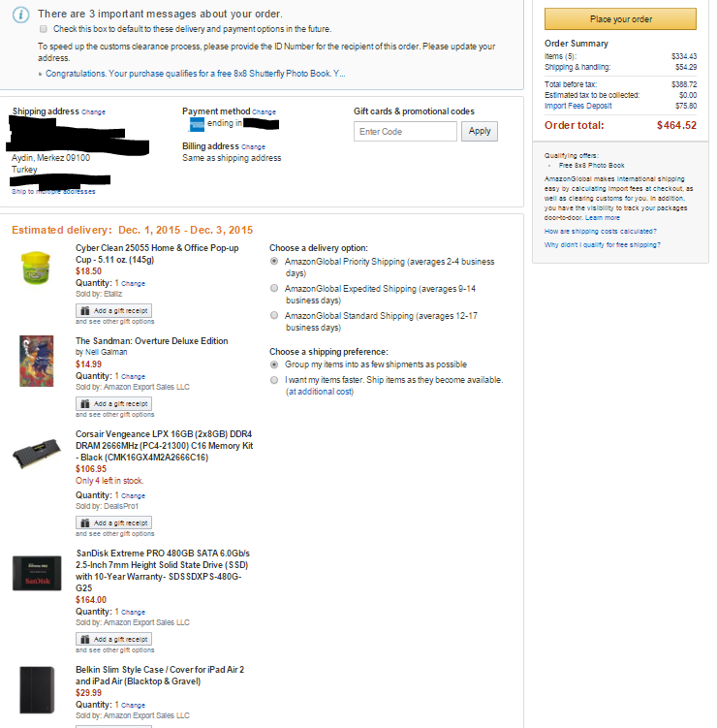
Task: Open the Corsair Vengeance memory thumbnail
Action: 37,454
